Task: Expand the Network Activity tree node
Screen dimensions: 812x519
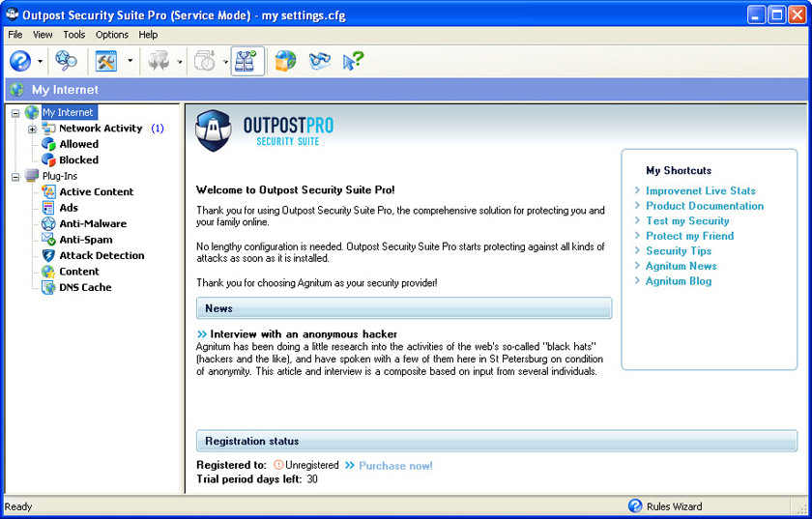Action: click(32, 129)
